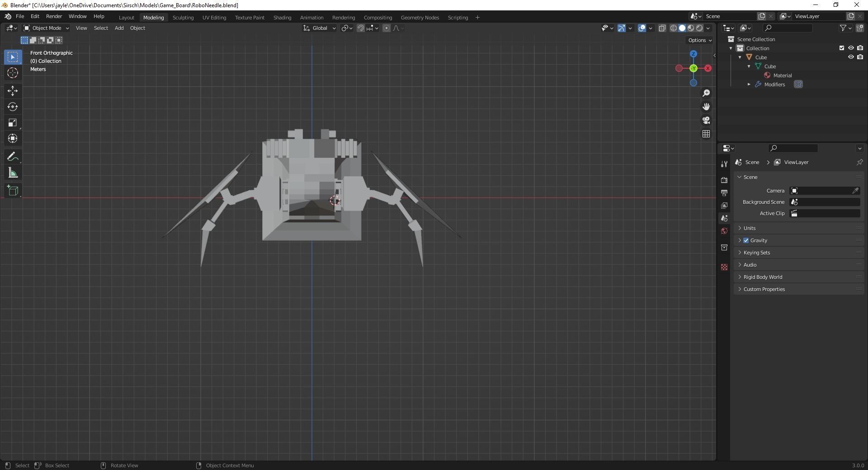The height and width of the screenshot is (470, 868).
Task: Open the Tool properties tab
Action: click(724, 164)
